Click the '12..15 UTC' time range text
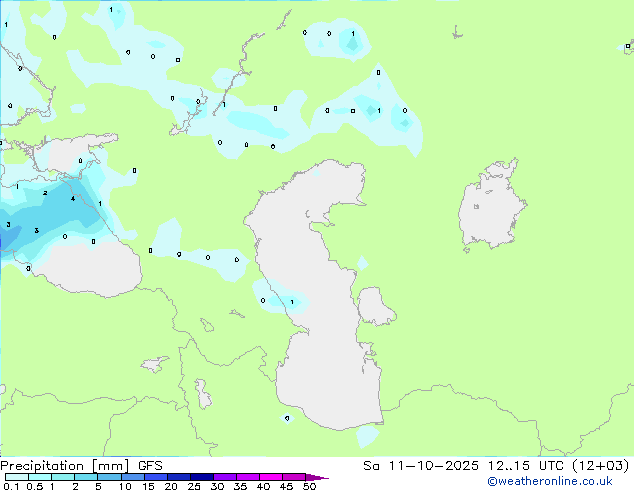 (525, 466)
